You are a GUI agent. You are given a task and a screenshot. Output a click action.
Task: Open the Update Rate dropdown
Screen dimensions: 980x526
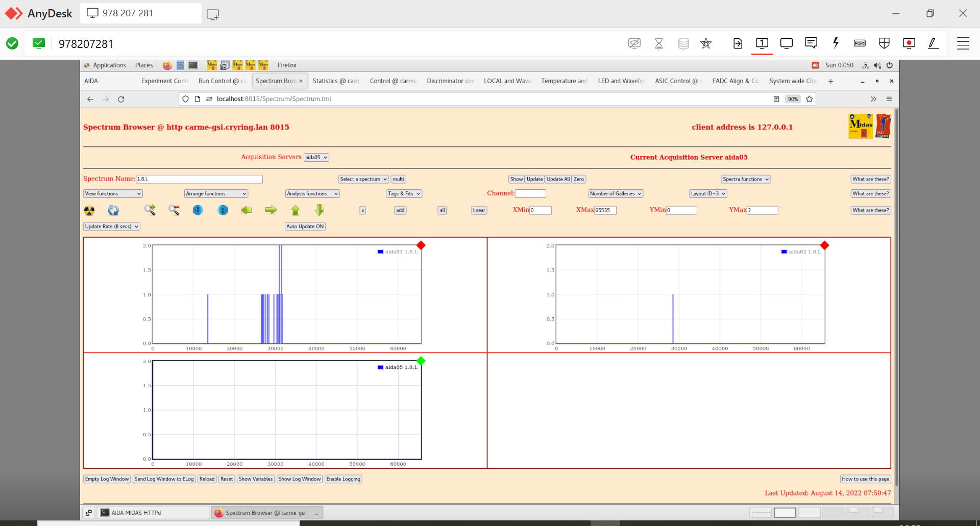[112, 227]
